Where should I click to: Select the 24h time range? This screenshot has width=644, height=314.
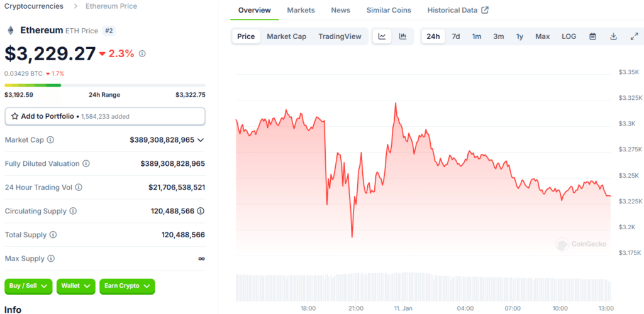433,36
